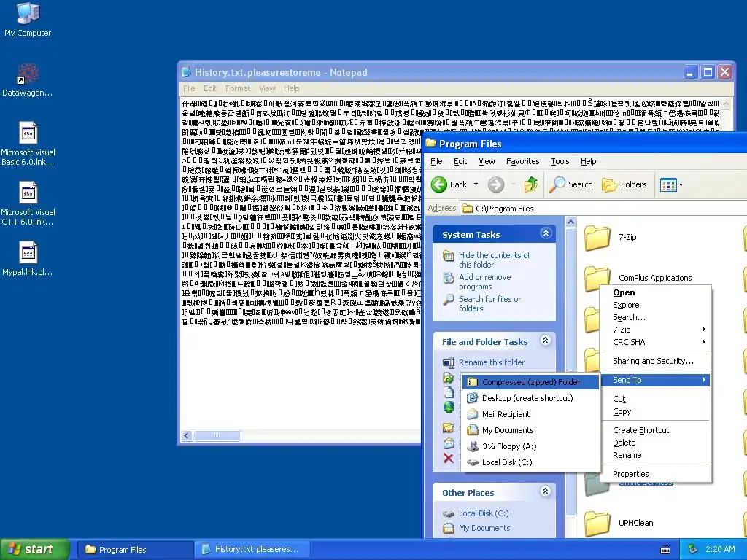This screenshot has height=560, width=747.
Task: Choose 3½ Floppy (A:) in Send To
Action: click(x=530, y=446)
